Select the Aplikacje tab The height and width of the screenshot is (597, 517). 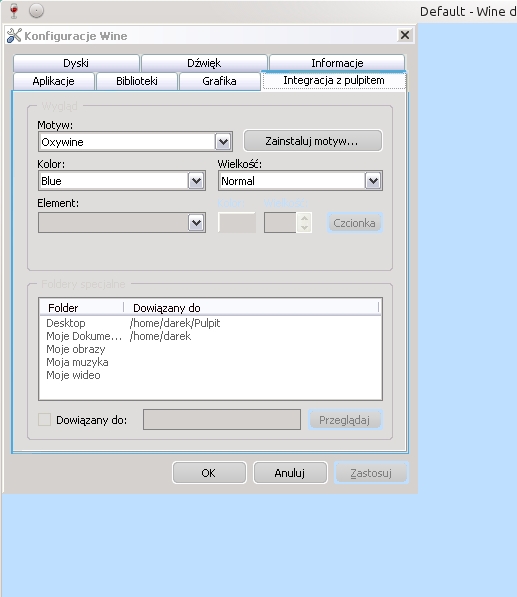point(54,81)
